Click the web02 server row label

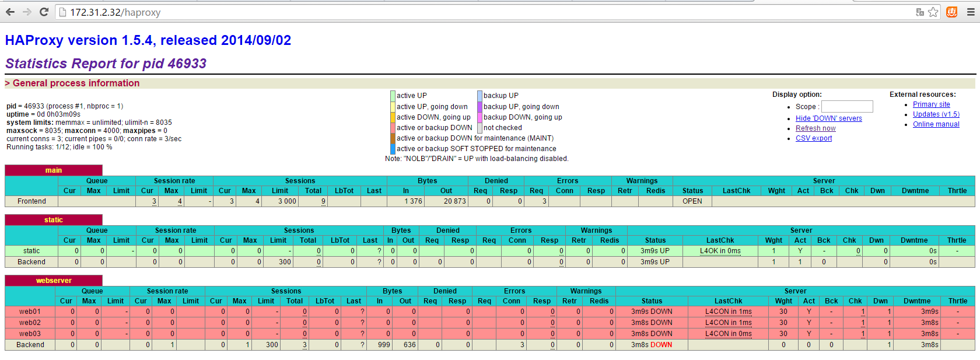click(30, 323)
